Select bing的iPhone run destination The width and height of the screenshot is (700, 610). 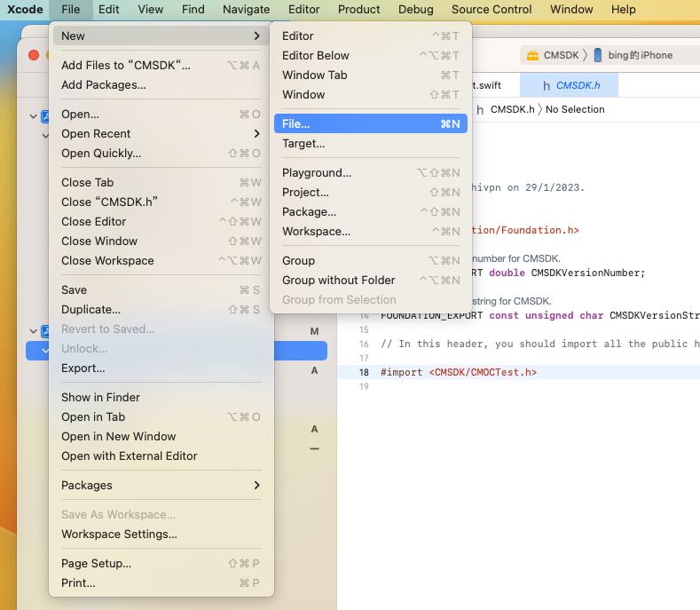pyautogui.click(x=641, y=55)
